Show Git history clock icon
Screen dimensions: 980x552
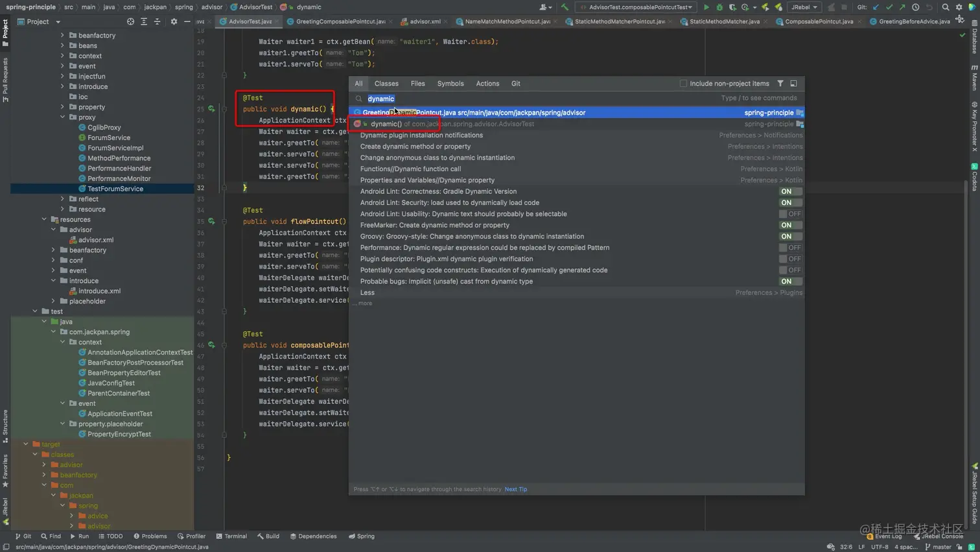coord(916,7)
